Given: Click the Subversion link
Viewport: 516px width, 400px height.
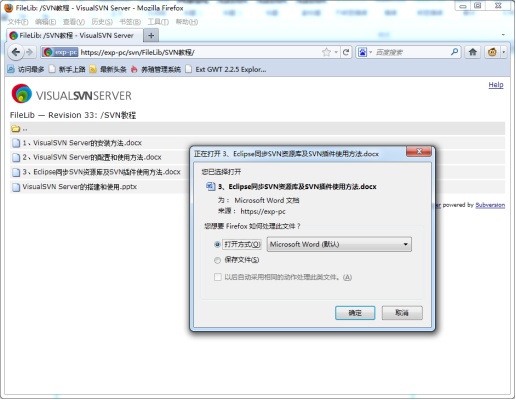Looking at the screenshot, I should pos(490,205).
